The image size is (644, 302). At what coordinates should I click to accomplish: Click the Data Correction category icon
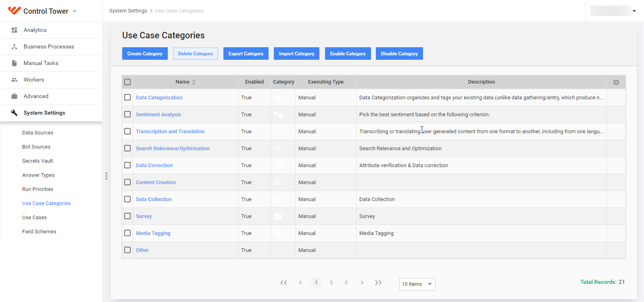[278, 166]
